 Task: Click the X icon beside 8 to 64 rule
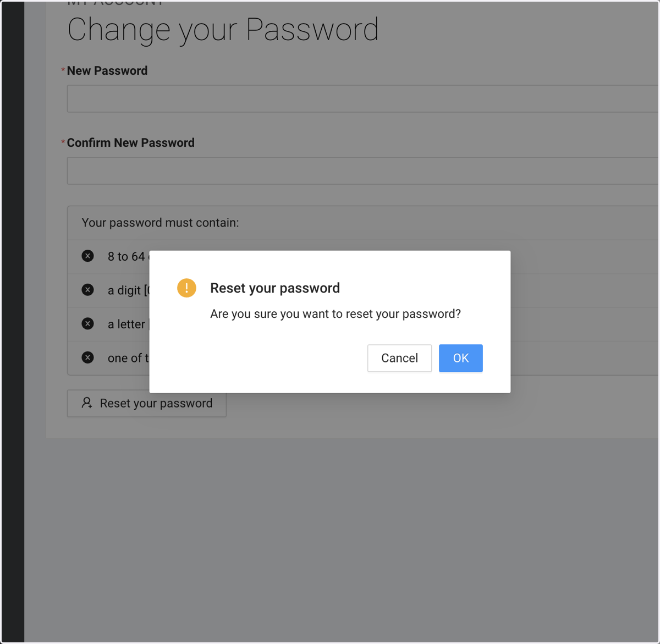click(87, 256)
